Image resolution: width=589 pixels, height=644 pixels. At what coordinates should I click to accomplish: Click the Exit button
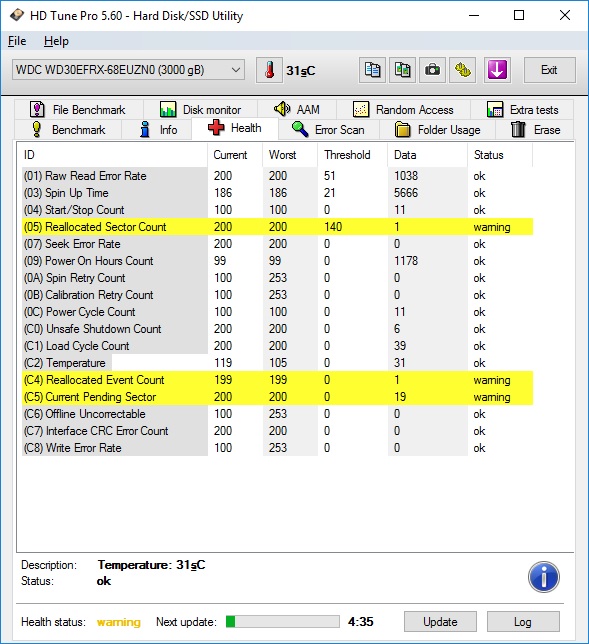pyautogui.click(x=549, y=70)
